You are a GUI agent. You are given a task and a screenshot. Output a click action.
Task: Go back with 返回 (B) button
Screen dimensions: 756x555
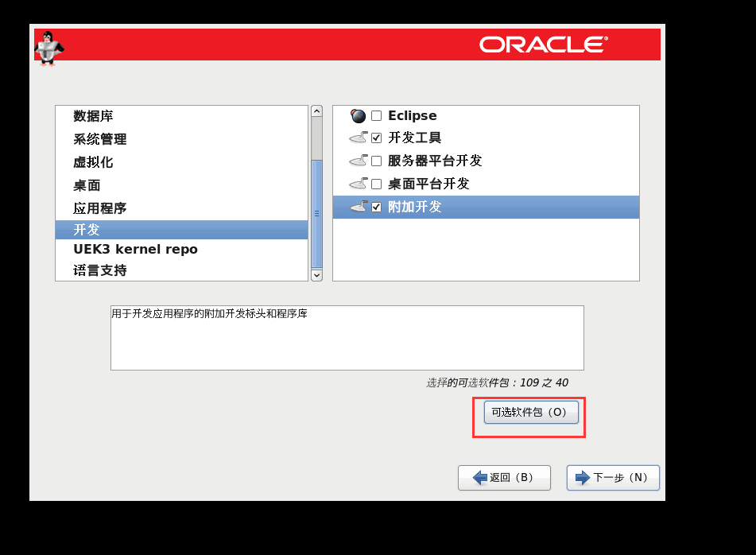[x=504, y=478]
